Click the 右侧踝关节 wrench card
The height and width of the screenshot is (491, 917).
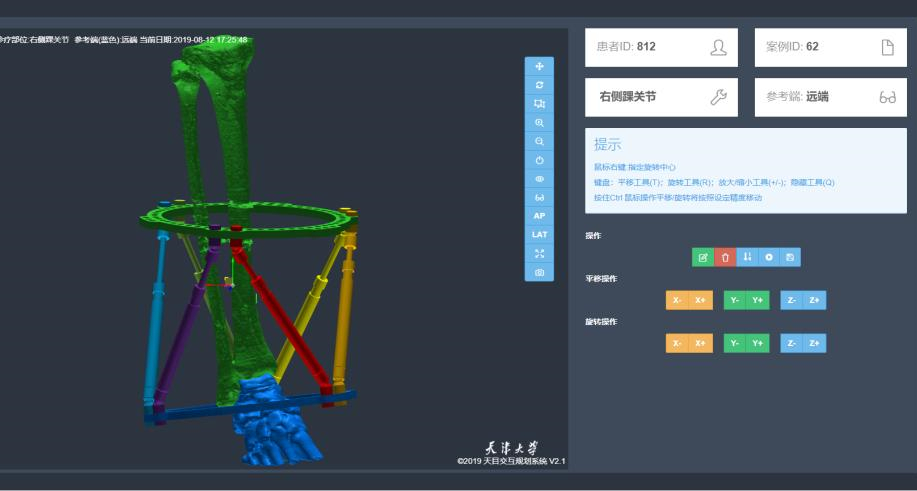coord(661,97)
